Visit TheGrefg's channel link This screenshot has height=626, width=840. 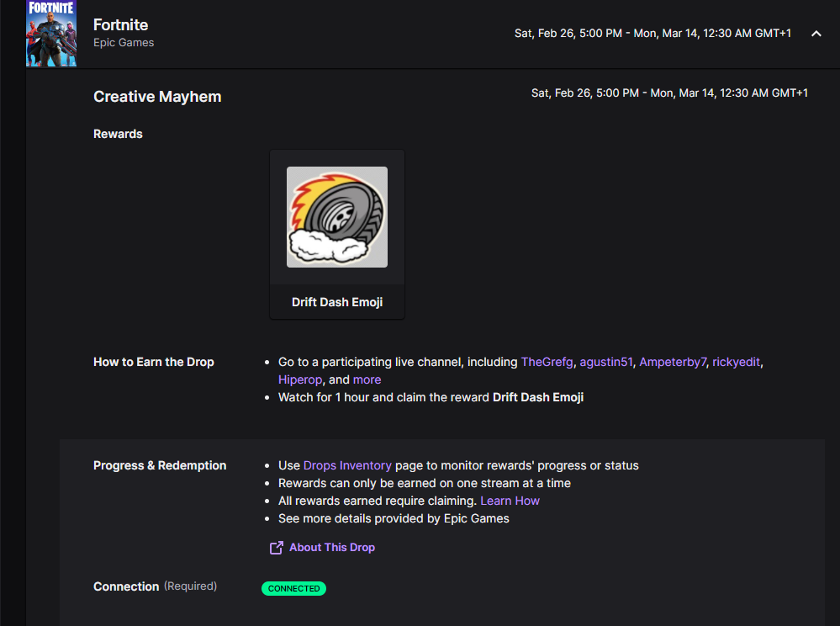click(547, 362)
